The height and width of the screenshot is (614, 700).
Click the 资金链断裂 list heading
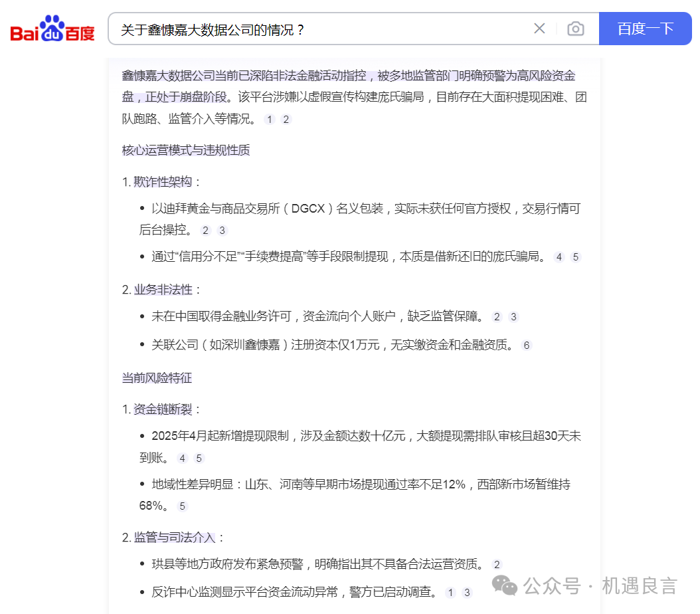[163, 409]
